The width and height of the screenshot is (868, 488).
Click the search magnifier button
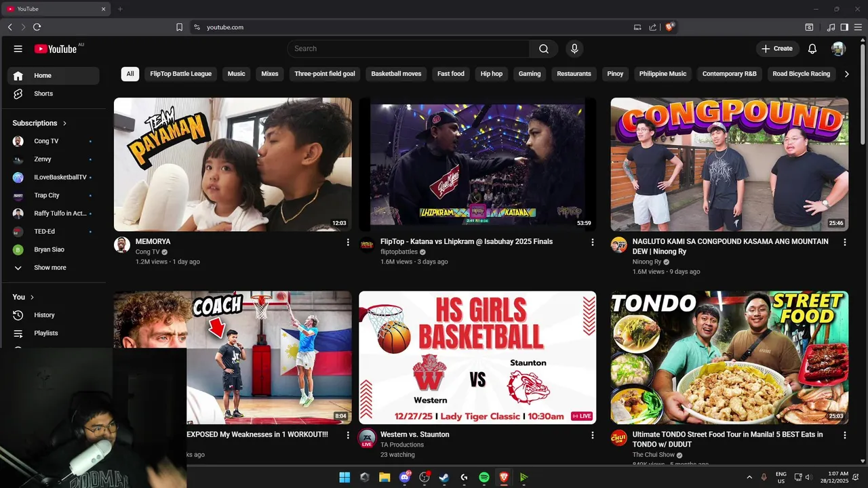click(x=544, y=49)
